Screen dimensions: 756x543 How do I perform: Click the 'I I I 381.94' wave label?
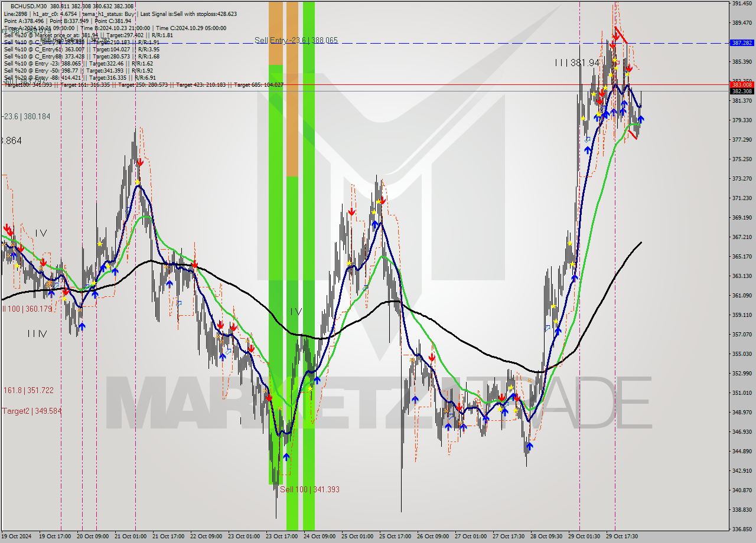pyautogui.click(x=577, y=62)
